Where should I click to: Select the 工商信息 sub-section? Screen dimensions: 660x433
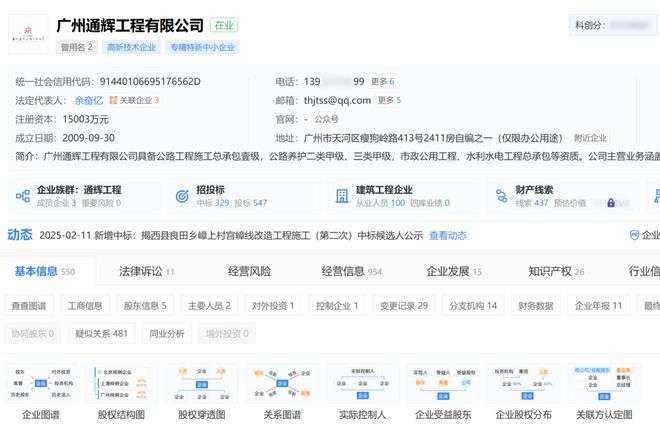[85, 305]
